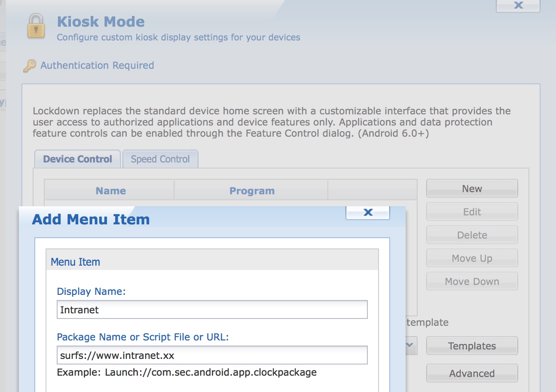Close the Kiosk Mode dialog
The height and width of the screenshot is (392, 556).
(518, 6)
